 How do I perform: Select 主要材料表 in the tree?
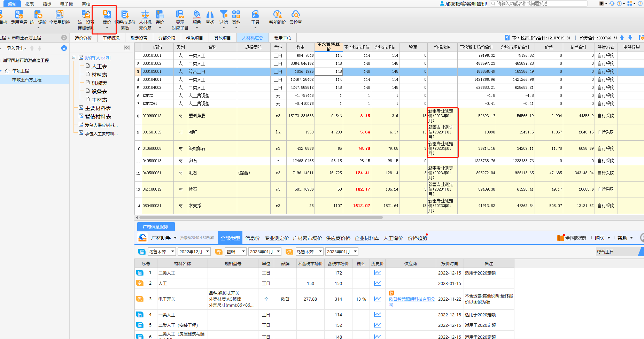pos(98,108)
